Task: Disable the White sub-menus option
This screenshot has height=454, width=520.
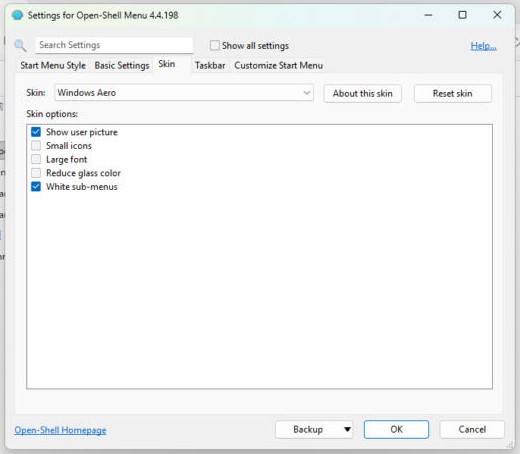Action: click(36, 187)
